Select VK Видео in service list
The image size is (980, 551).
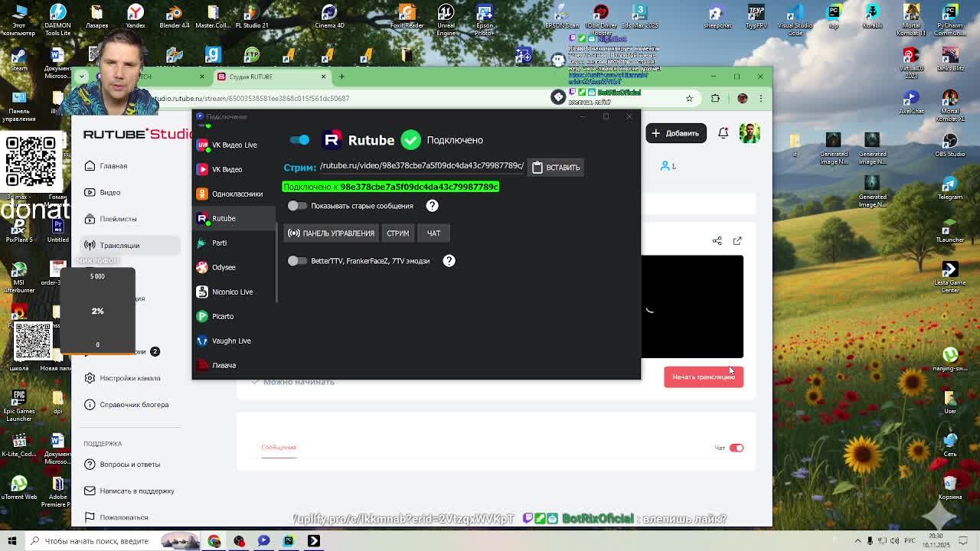coord(234,169)
